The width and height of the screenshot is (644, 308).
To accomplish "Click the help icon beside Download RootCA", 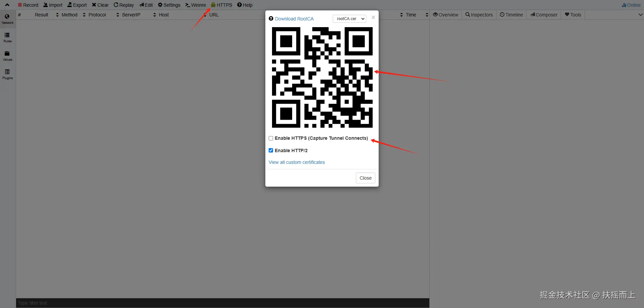I will point(271,19).
